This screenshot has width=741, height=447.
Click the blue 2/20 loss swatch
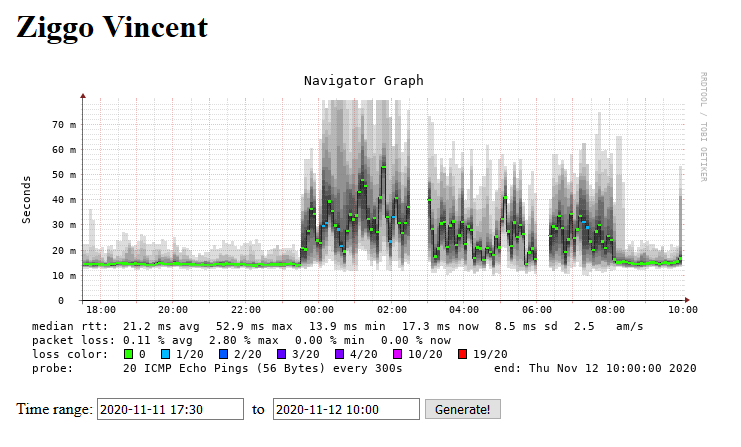tap(224, 354)
